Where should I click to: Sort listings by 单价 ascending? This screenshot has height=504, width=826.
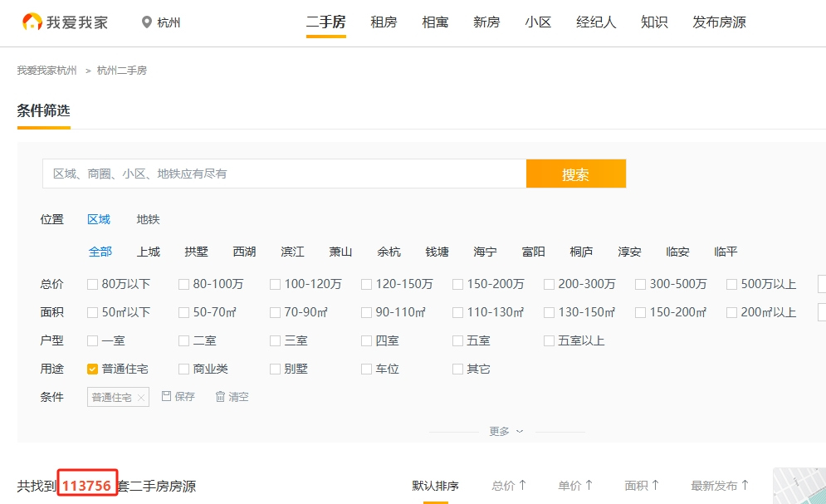[575, 486]
